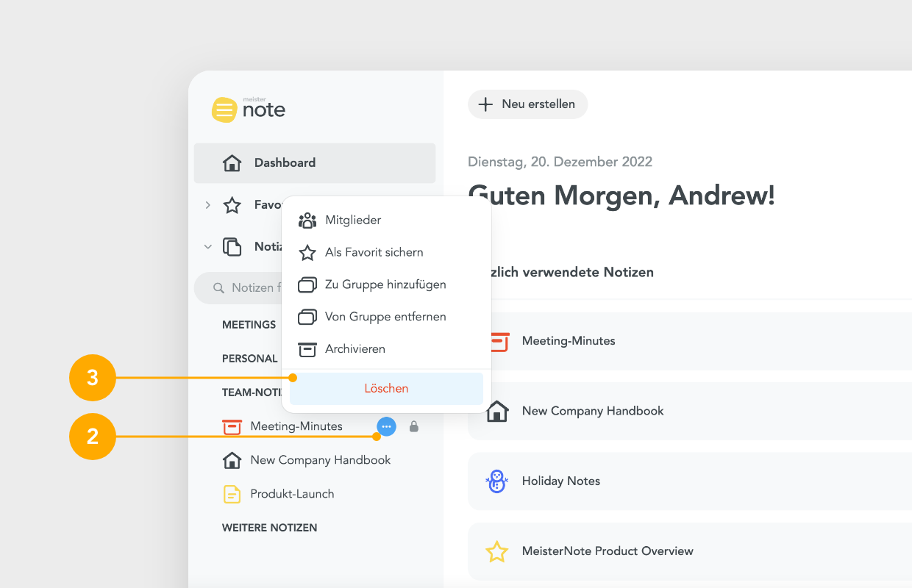Open the blue three-dots menu on Meeting-Minutes
This screenshot has height=588, width=912.
coord(386,426)
